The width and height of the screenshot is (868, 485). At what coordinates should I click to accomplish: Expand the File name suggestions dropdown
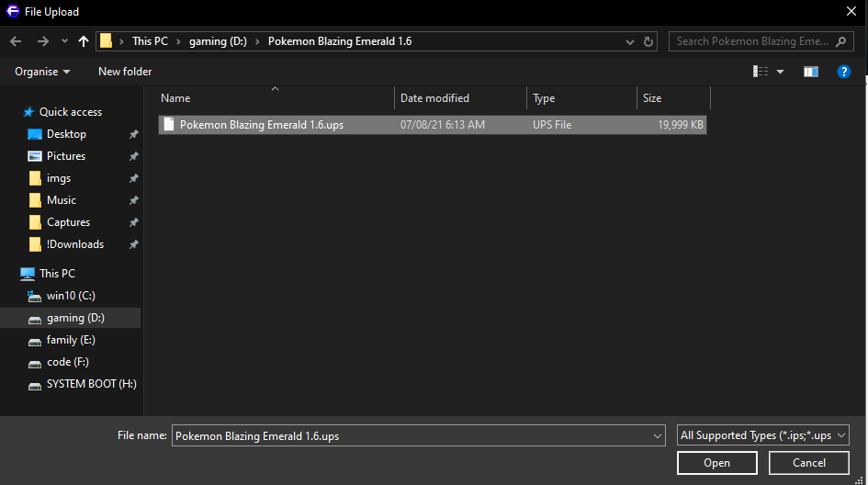(657, 435)
